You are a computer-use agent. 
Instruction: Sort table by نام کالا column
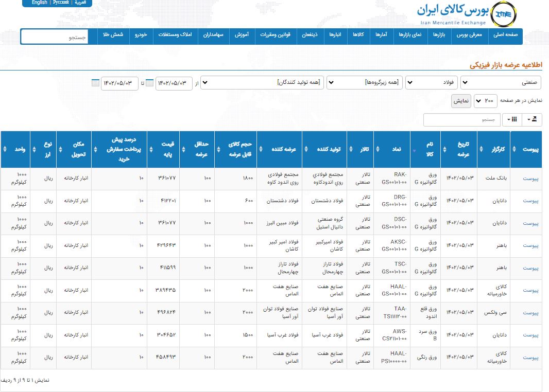point(425,149)
